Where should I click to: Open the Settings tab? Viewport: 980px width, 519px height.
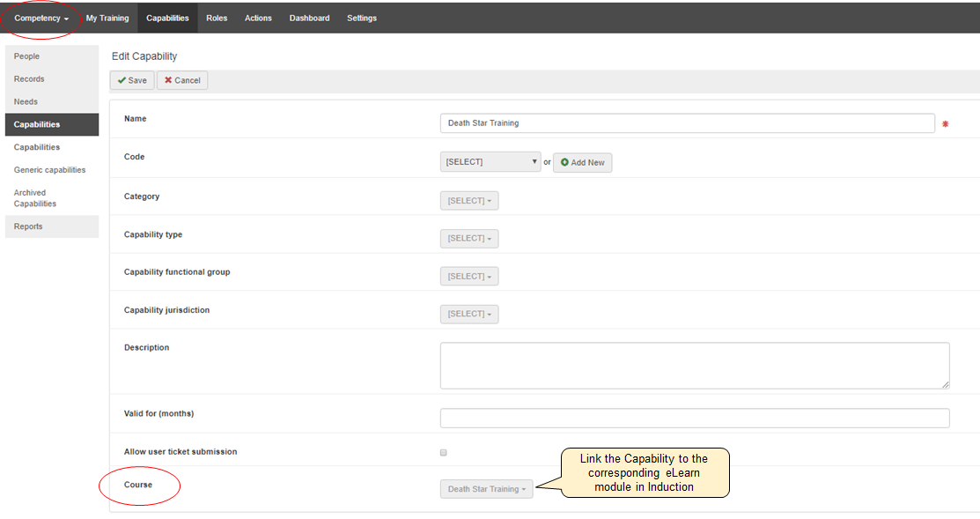coord(362,19)
